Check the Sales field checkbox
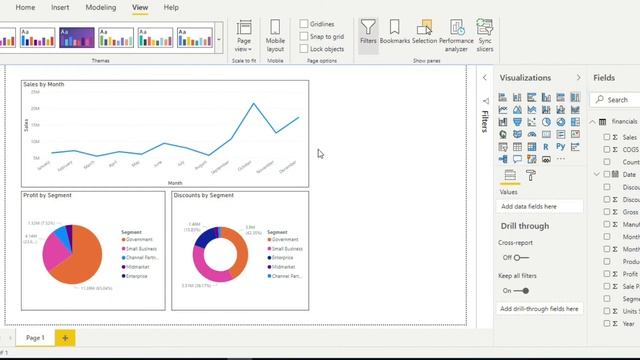 coord(607,137)
